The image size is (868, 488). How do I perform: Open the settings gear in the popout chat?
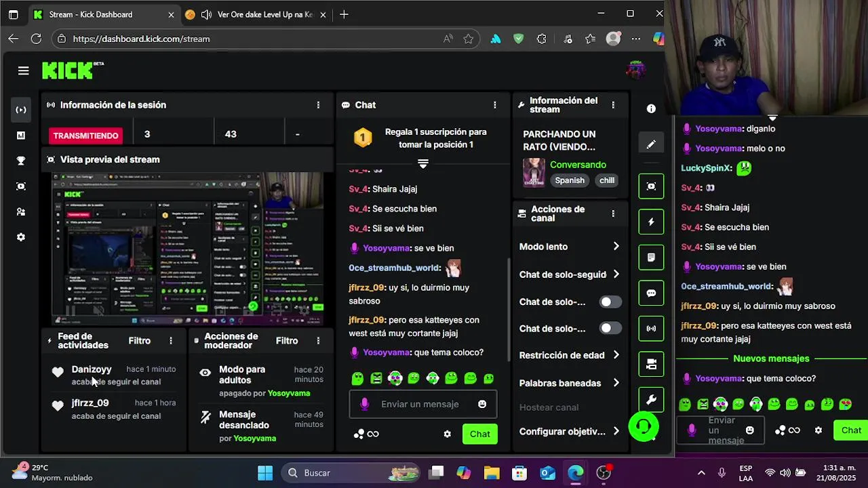[818, 430]
